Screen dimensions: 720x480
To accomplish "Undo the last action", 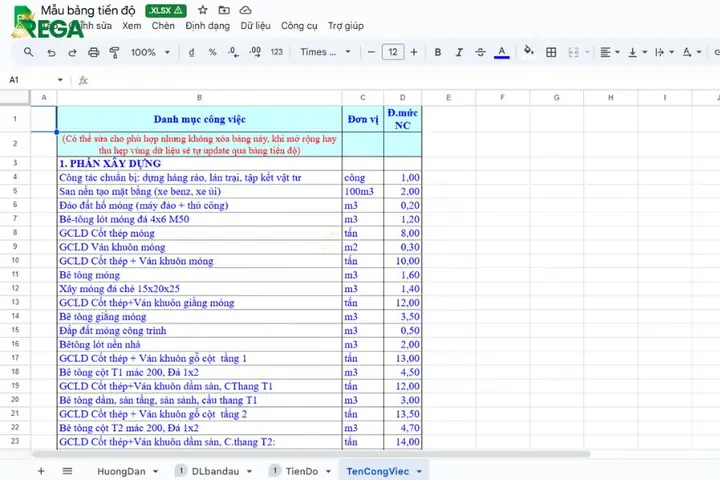I will coord(51,52).
